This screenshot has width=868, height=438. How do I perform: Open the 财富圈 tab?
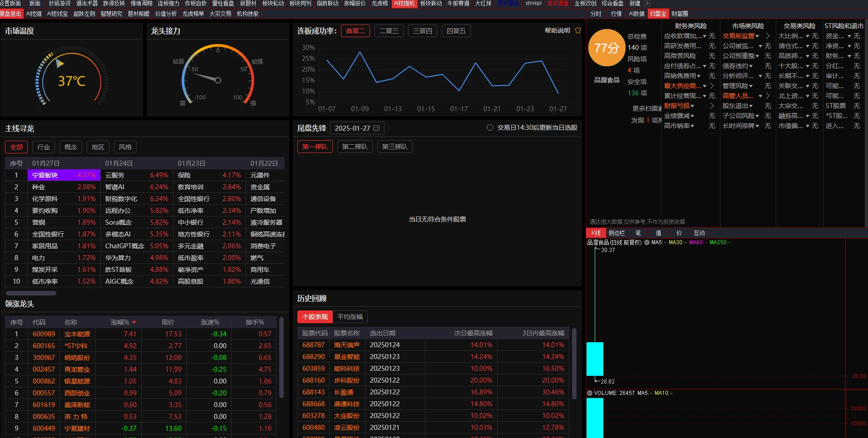(x=680, y=14)
